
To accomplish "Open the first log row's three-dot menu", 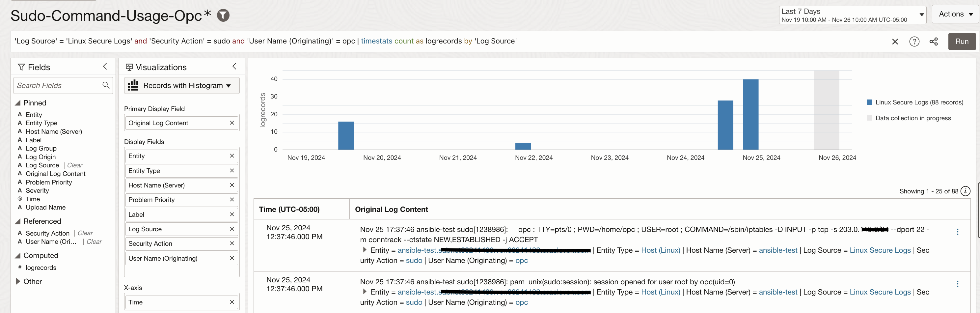I will click(957, 232).
